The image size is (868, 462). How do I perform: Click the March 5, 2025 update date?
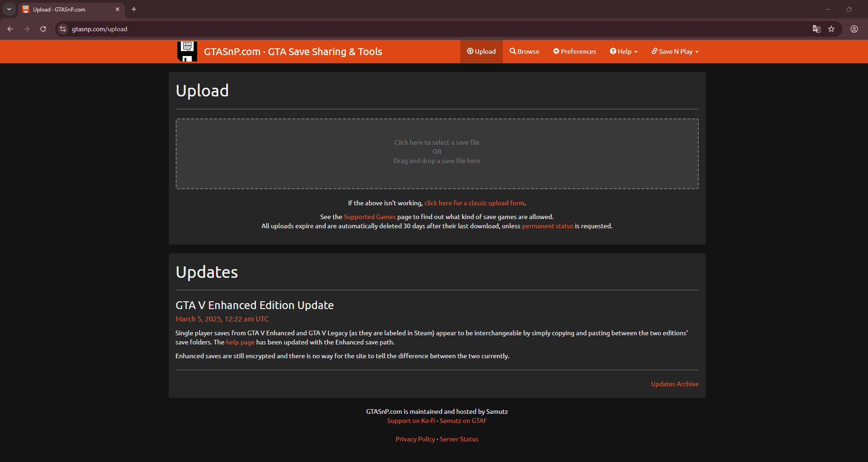[x=222, y=319]
